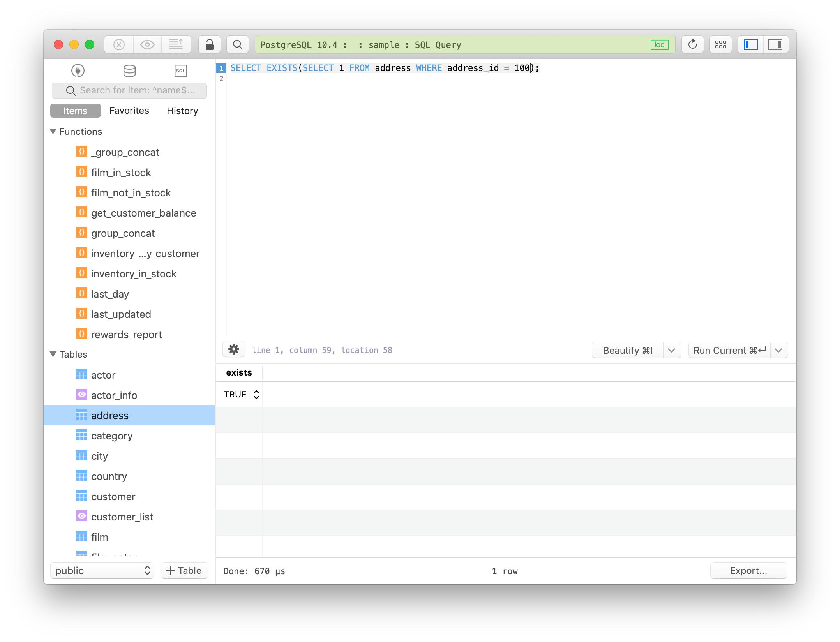This screenshot has height=642, width=840.
Task: Click the TRUE value stepper in results
Action: pyautogui.click(x=256, y=394)
